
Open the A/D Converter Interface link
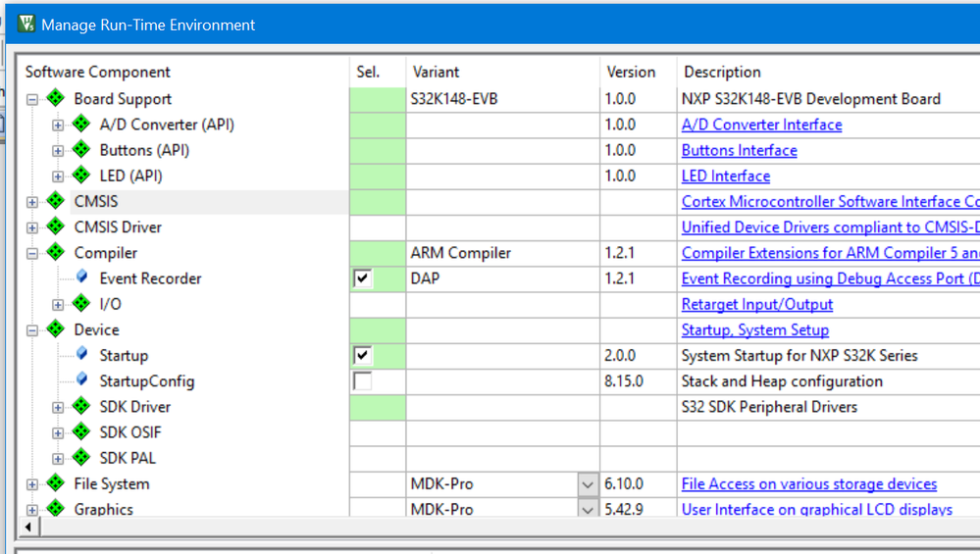click(x=761, y=125)
